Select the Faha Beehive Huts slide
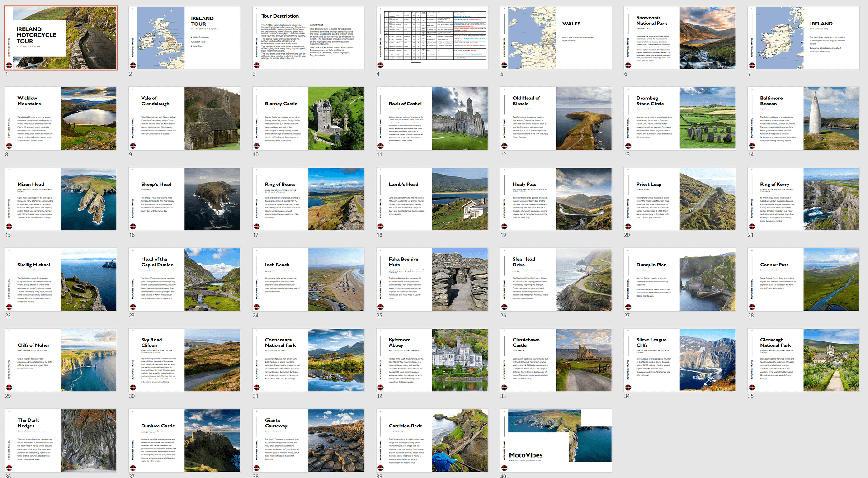868x478 pixels. point(432,279)
